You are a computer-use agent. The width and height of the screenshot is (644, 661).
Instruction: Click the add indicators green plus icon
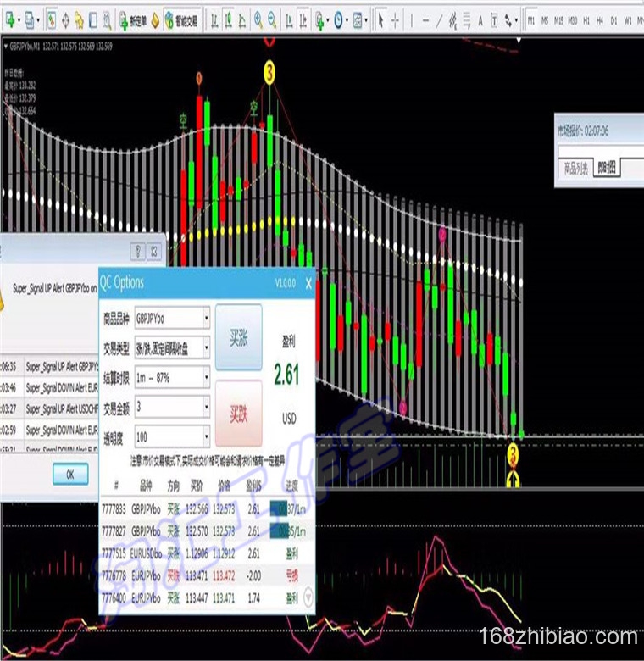(319, 19)
